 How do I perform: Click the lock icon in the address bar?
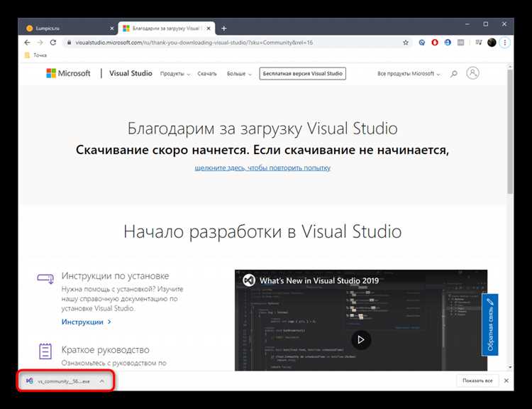point(69,43)
